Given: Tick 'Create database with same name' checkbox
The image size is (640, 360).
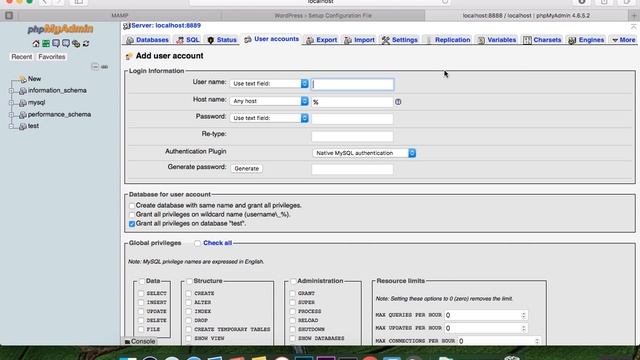Looking at the screenshot, I should pos(132,206).
